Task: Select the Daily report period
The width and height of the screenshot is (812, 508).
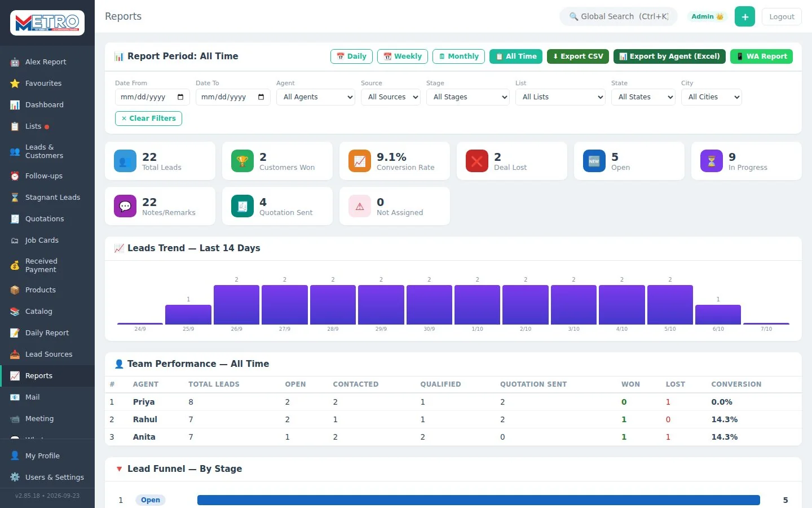Action: (x=351, y=56)
